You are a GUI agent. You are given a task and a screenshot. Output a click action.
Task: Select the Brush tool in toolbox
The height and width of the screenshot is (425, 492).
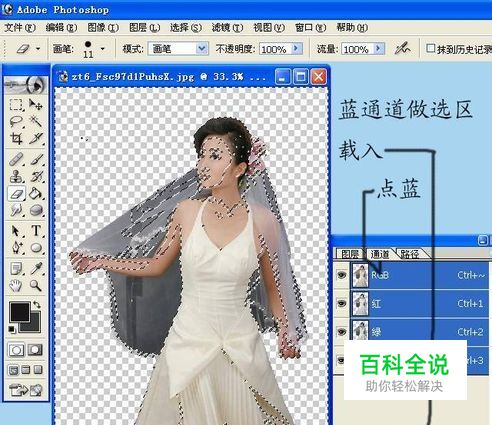(36, 159)
